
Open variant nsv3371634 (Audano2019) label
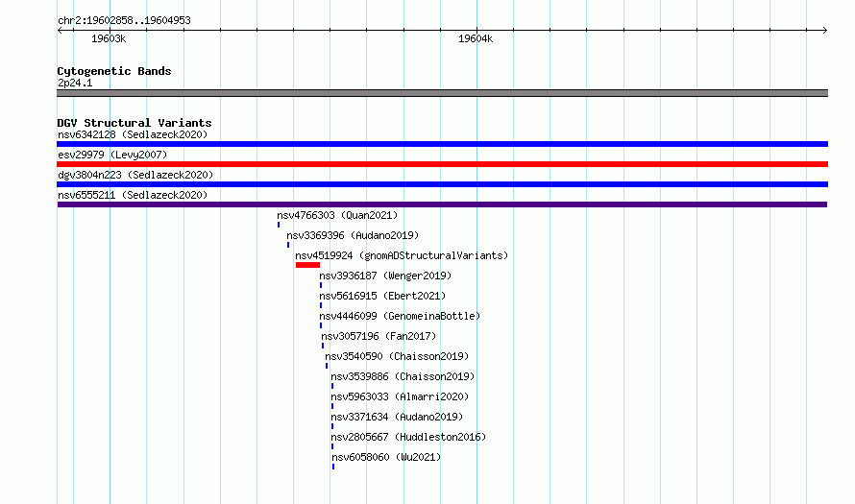(397, 417)
